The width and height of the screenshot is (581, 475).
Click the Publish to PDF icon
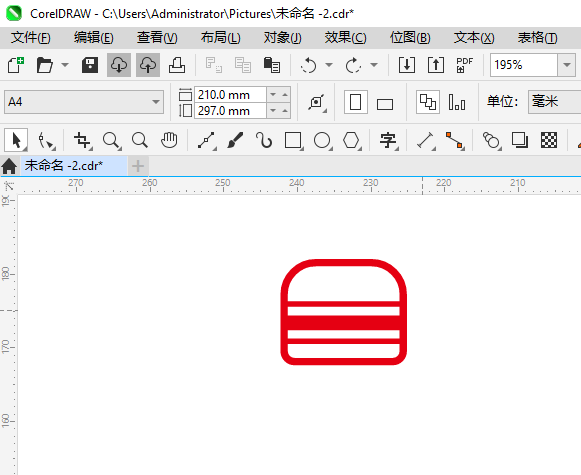(465, 65)
